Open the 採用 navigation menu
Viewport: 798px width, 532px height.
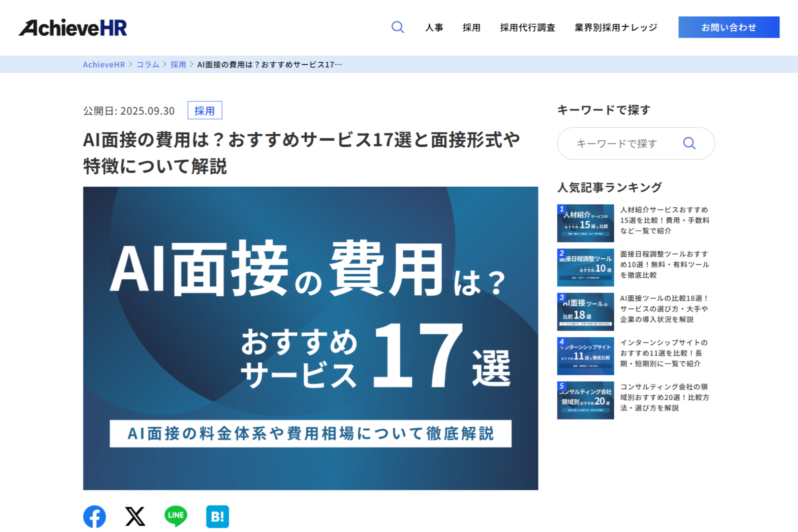(471, 27)
